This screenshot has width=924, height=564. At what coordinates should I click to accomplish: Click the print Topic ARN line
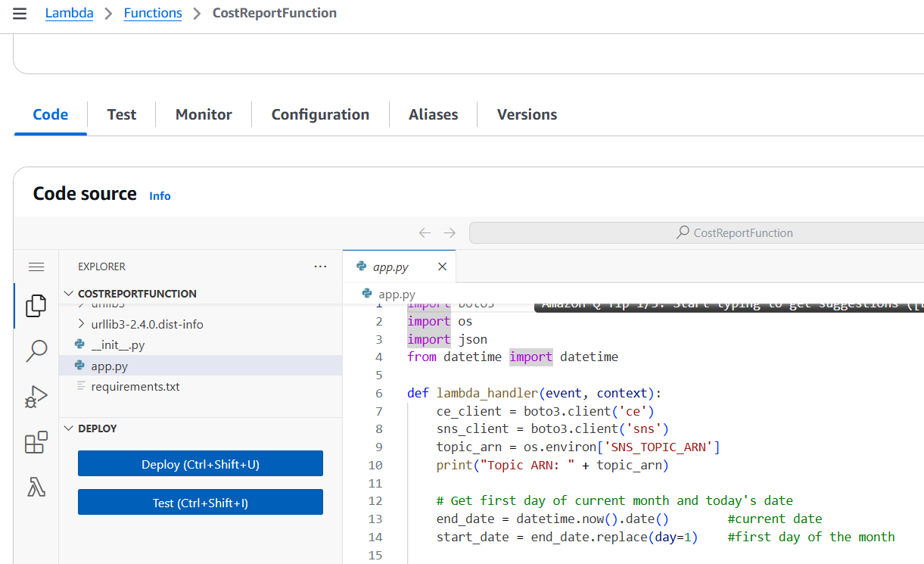tap(552, 465)
